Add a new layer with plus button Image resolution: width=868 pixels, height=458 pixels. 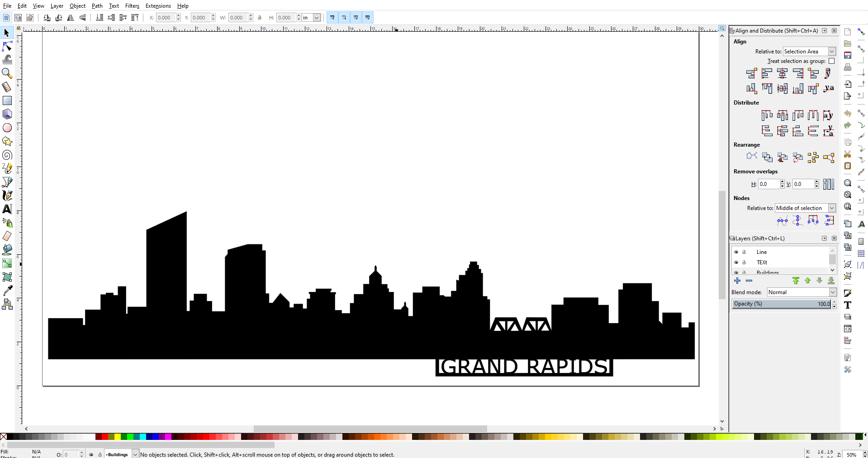click(x=738, y=281)
